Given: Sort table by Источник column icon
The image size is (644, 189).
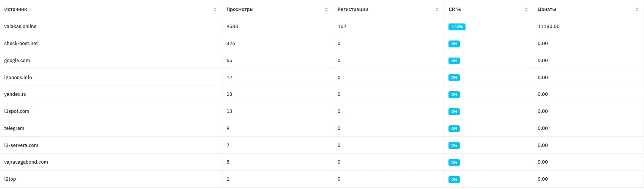Looking at the screenshot, I should (x=215, y=9).
